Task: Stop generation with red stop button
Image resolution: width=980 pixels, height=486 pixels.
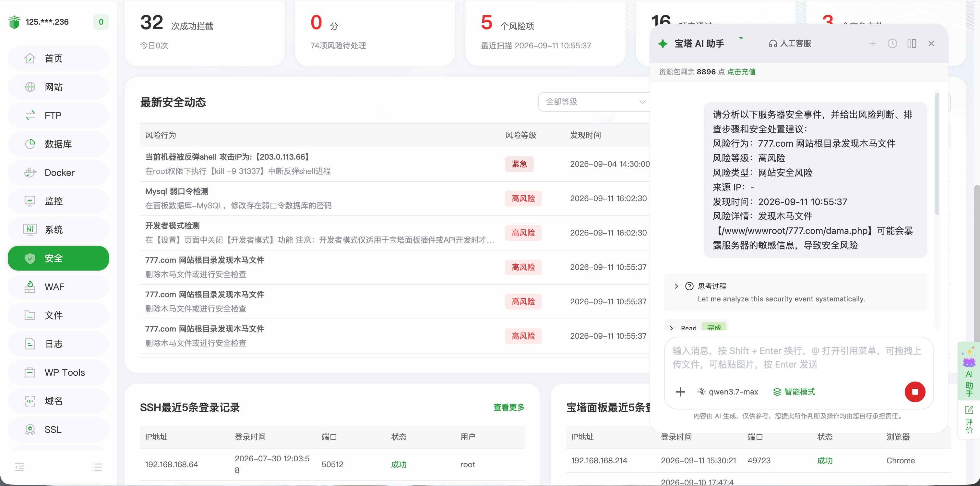Action: [x=914, y=392]
